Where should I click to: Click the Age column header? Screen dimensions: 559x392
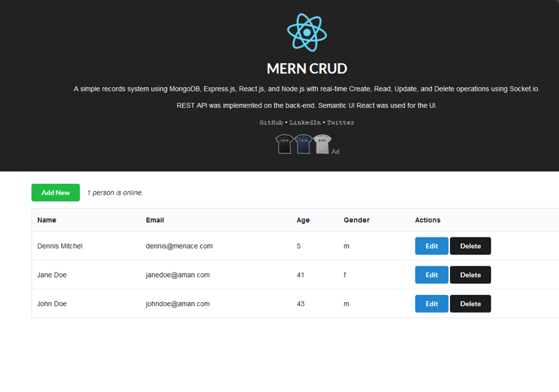pyautogui.click(x=303, y=220)
